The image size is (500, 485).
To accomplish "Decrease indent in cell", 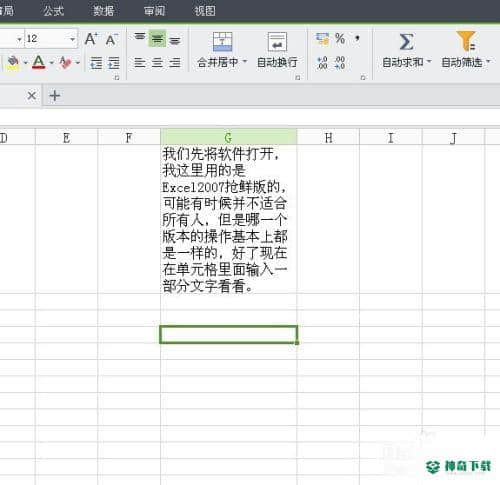I will click(x=96, y=62).
